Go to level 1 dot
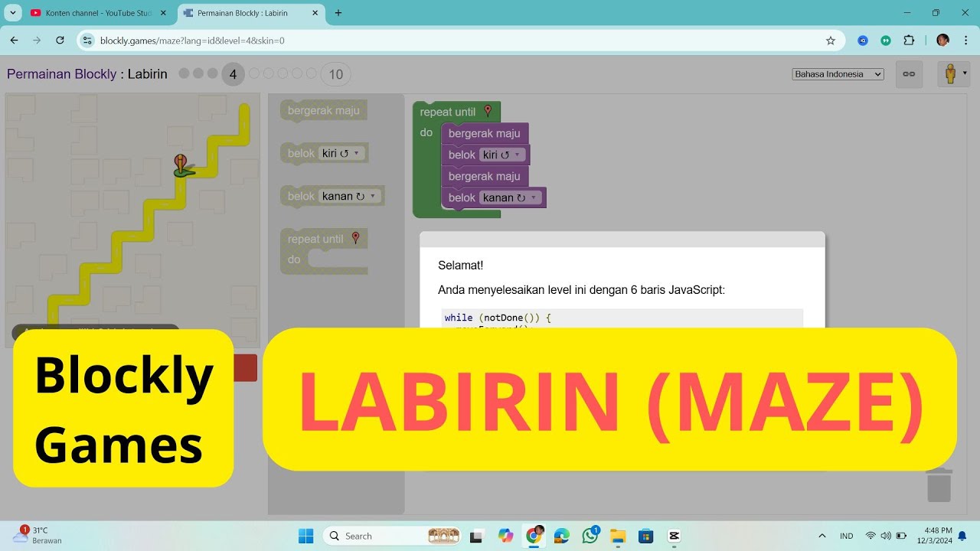The width and height of the screenshot is (980, 551). [x=184, y=73]
